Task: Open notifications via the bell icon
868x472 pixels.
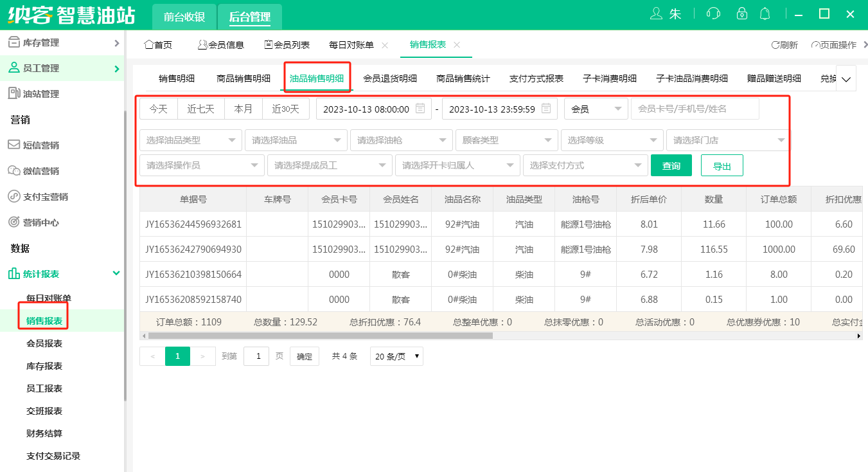Action: [x=765, y=13]
